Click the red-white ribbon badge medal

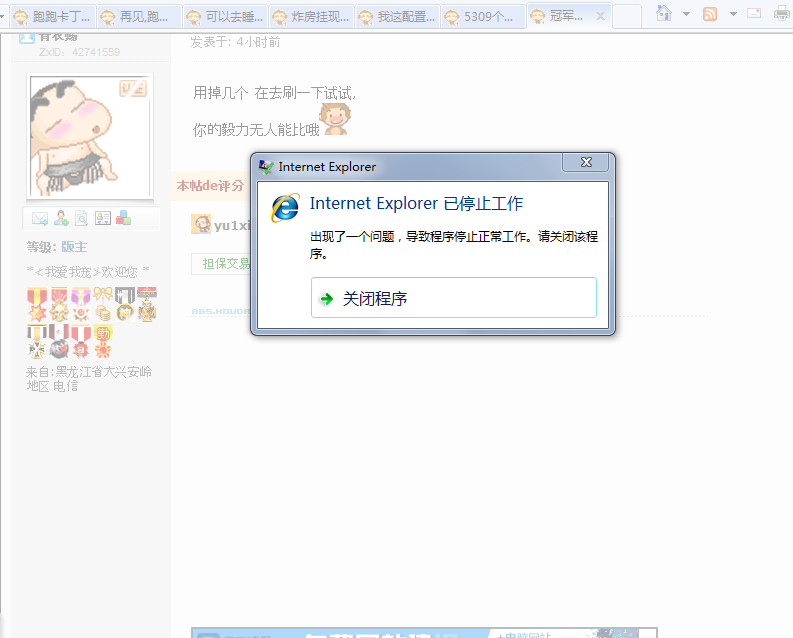click(x=81, y=342)
